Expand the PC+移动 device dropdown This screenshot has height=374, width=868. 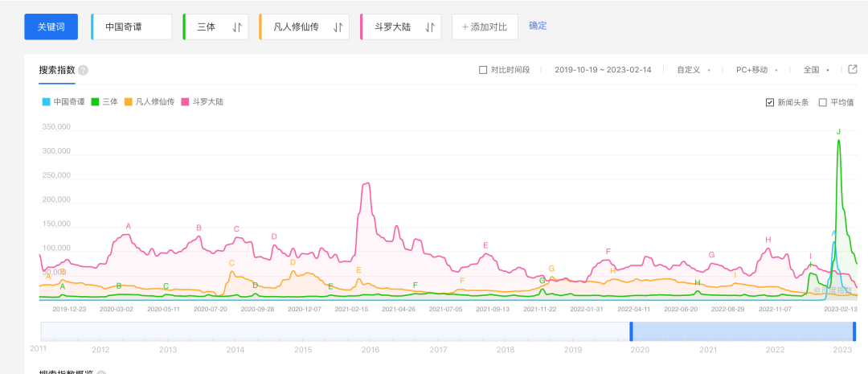[757, 70]
